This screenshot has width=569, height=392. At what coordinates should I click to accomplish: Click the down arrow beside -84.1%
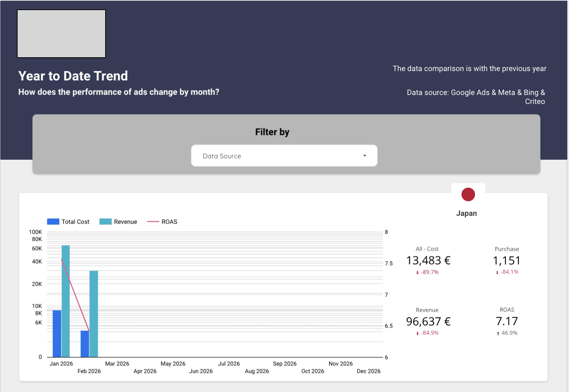[497, 273]
